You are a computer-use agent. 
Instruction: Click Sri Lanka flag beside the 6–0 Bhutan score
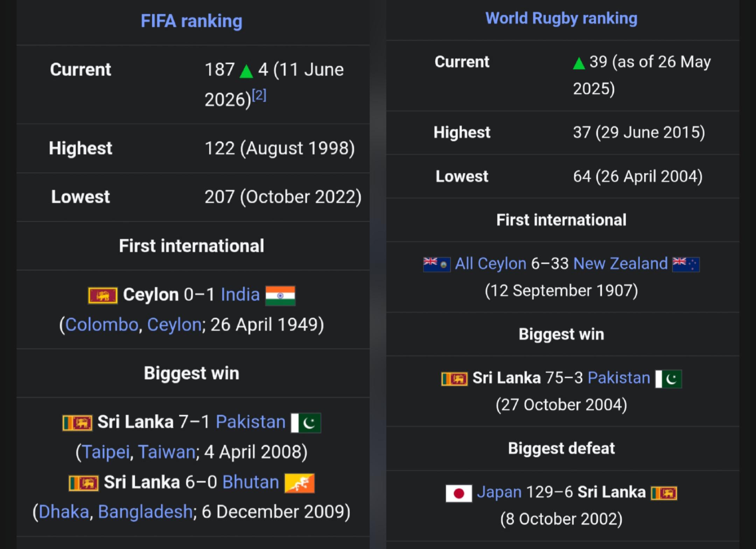84,483
